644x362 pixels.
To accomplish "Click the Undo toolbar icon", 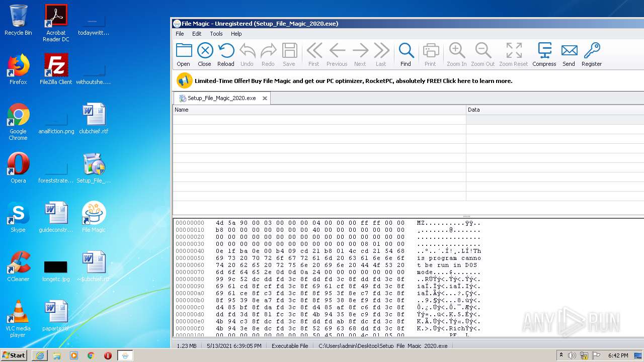I will 247,54.
